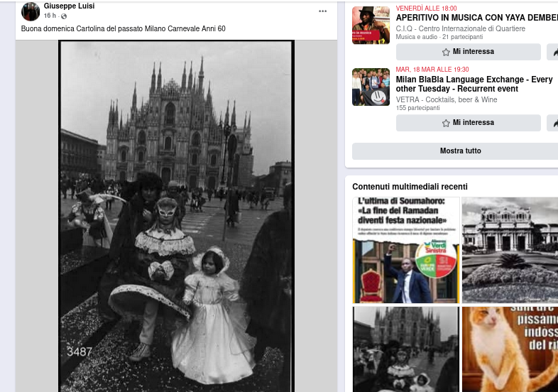View the Duomo carnival recent media thumbnail
Screen dimensions: 558x392
(406, 349)
